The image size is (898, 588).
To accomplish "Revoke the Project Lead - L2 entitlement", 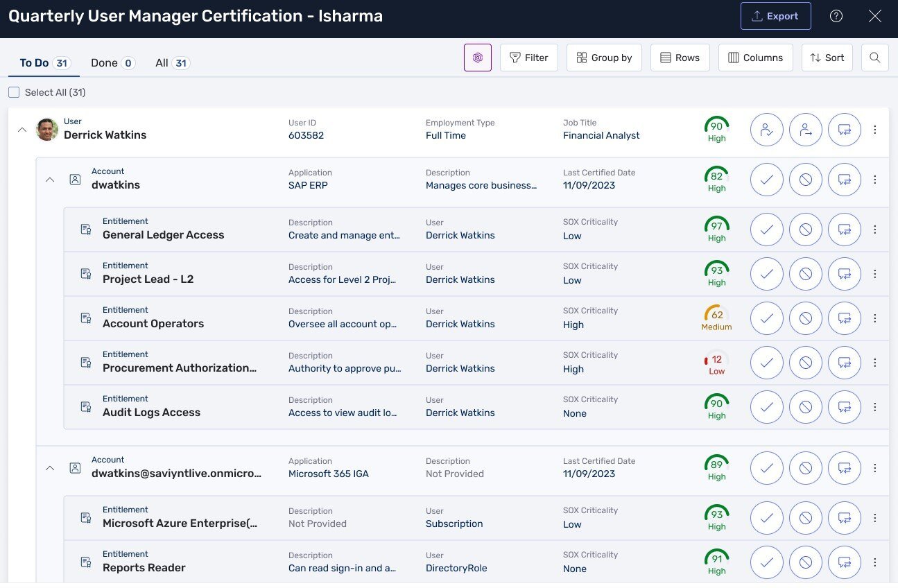I will coord(806,273).
